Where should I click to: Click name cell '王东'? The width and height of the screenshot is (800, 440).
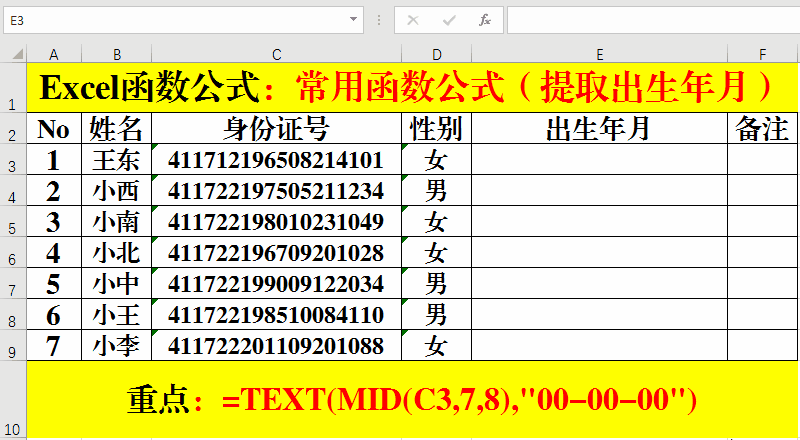point(116,159)
